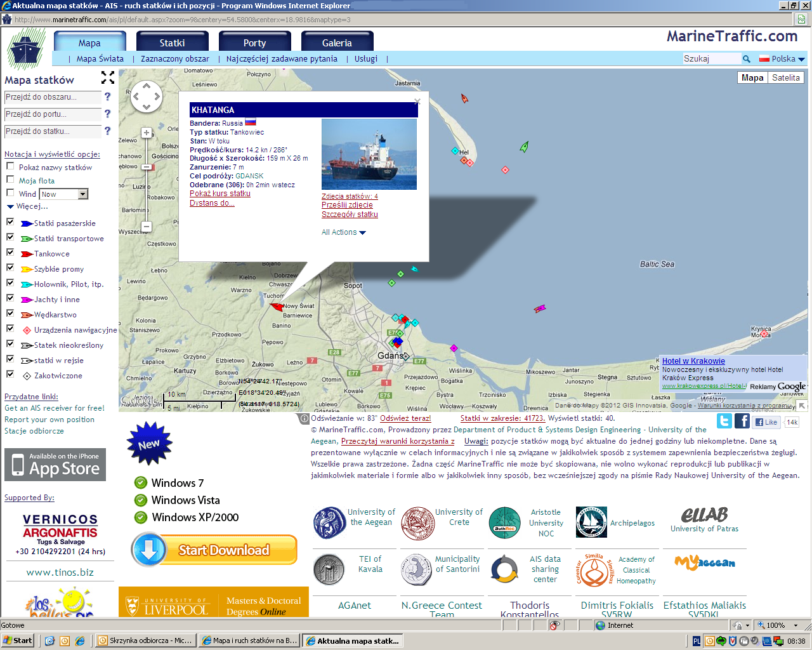Click Prześlij zdjęcie link
812x650 pixels.
(x=347, y=205)
